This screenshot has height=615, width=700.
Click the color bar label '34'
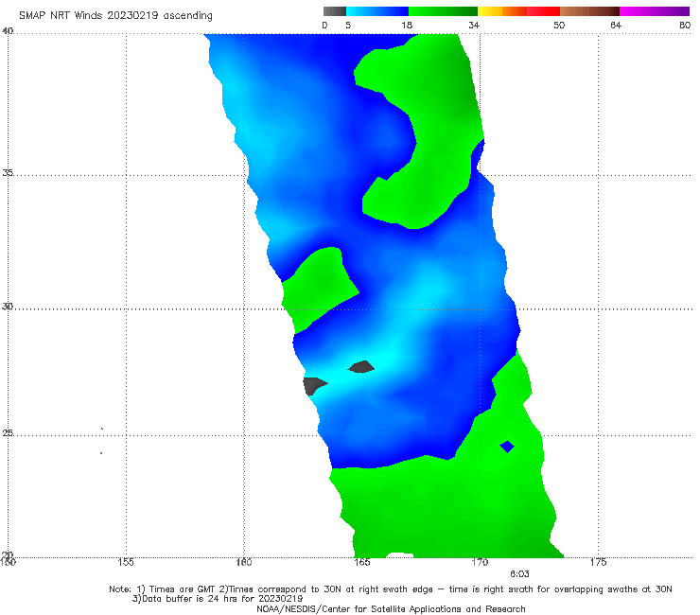[474, 26]
